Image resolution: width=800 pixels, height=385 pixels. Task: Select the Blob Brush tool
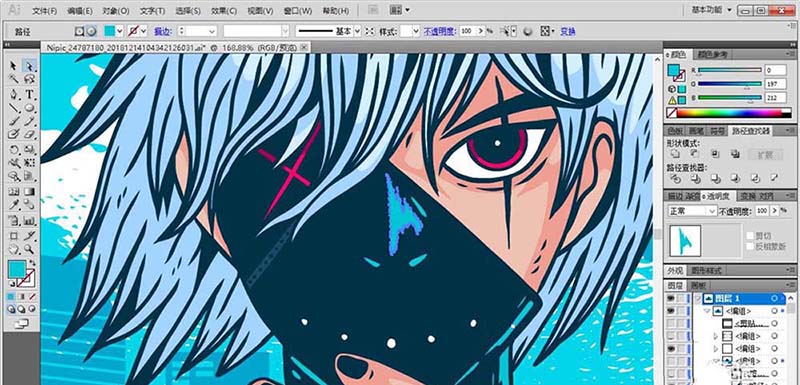coord(14,135)
